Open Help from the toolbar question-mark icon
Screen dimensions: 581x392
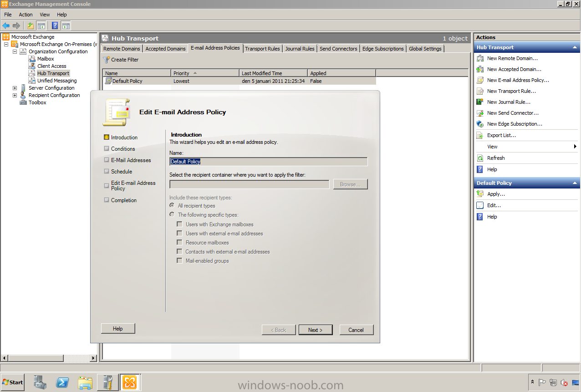[x=55, y=26]
